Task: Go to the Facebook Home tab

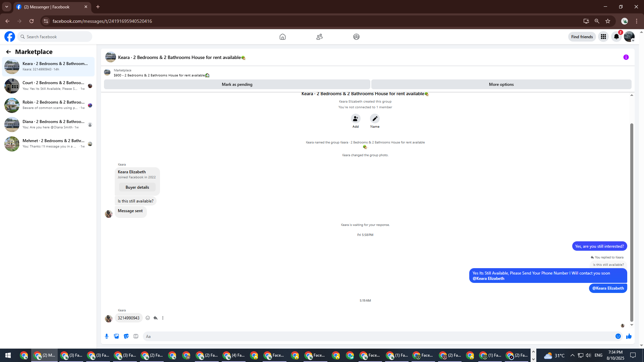Action: pos(282,37)
